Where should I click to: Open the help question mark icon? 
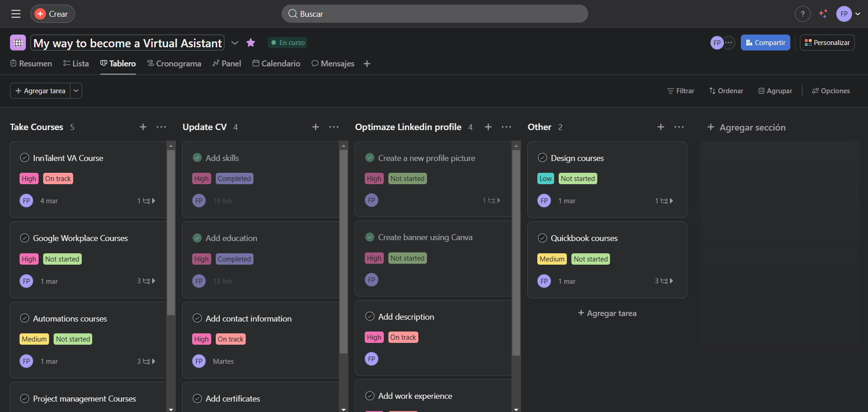(x=803, y=14)
